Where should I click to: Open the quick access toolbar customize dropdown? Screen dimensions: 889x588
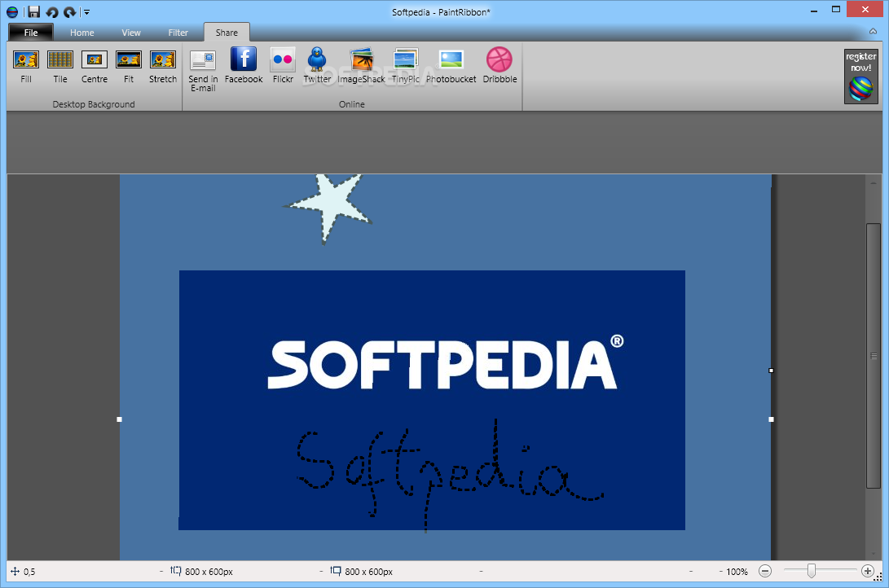pos(86,11)
